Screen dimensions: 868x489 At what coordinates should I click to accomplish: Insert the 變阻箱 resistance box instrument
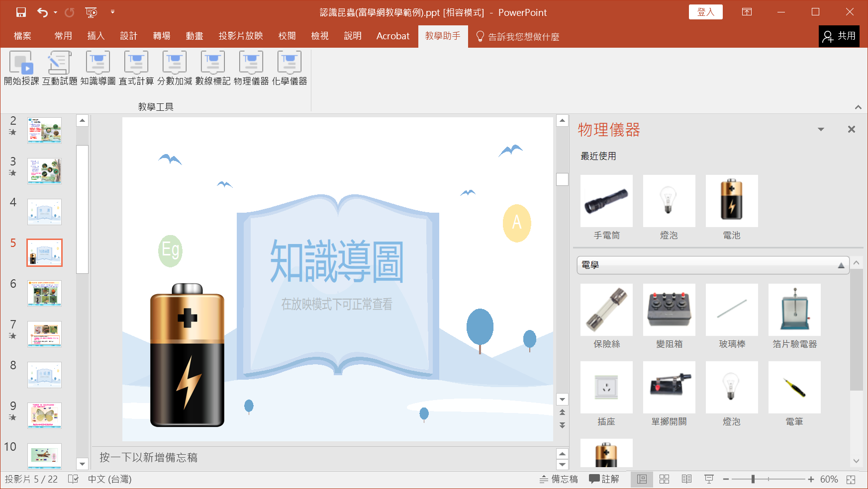[x=669, y=310]
